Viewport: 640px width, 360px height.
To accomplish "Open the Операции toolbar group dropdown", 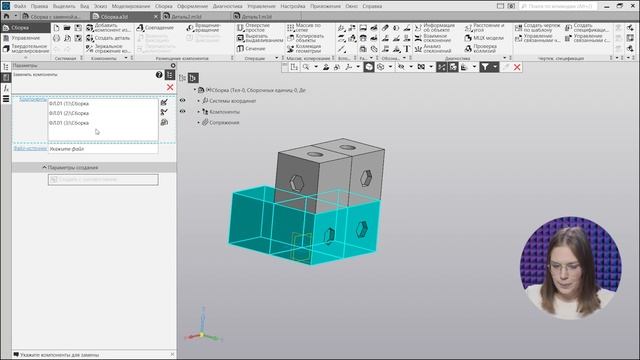I will click(x=276, y=58).
